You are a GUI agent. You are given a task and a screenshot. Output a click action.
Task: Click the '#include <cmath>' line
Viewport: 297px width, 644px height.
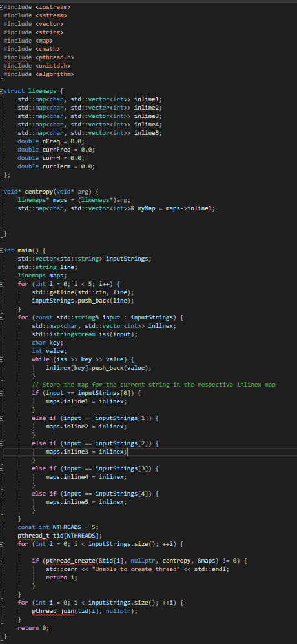coord(32,49)
